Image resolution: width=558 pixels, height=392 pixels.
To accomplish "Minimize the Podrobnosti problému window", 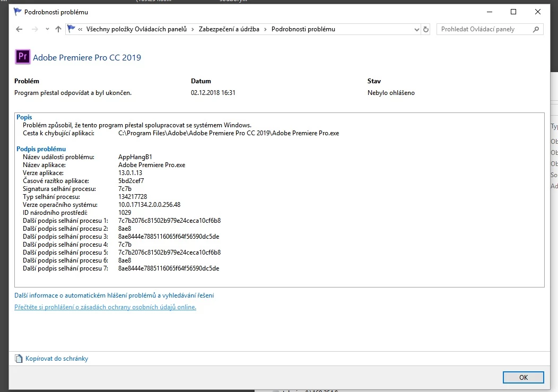I will [x=490, y=12].
